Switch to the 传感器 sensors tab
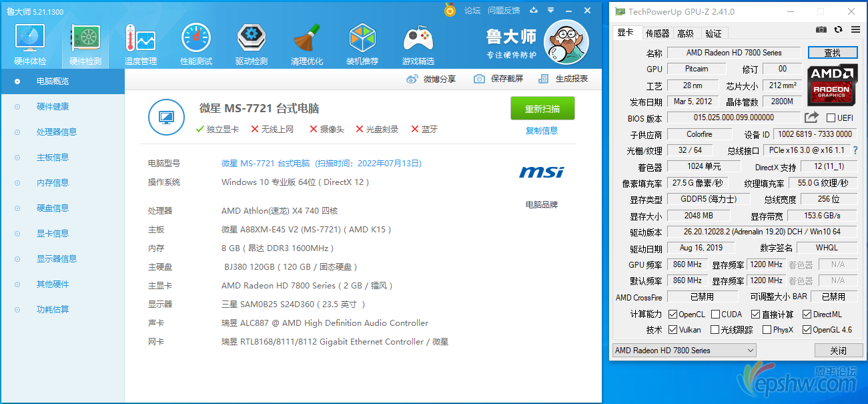 point(657,33)
